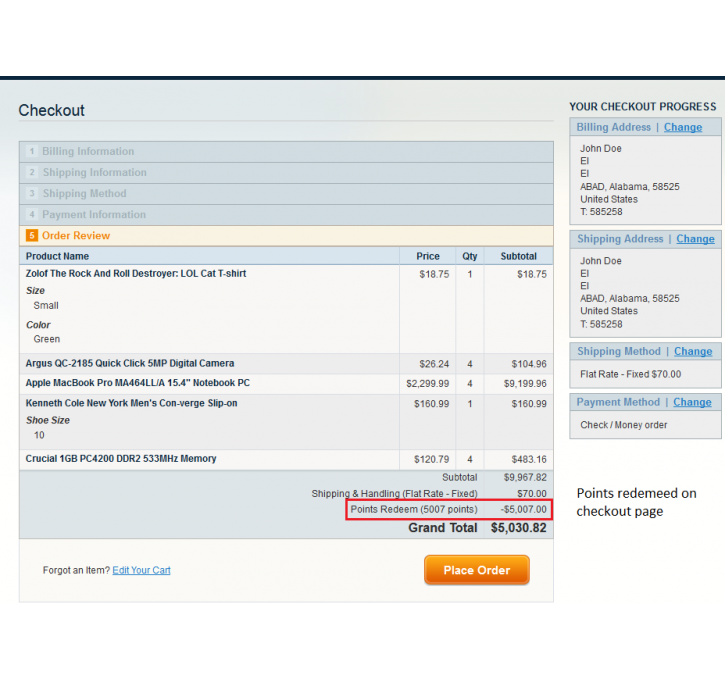Click Flat Rate - Fixed $70.00 text
Viewport: 725px width, 680px height.
coord(631,374)
